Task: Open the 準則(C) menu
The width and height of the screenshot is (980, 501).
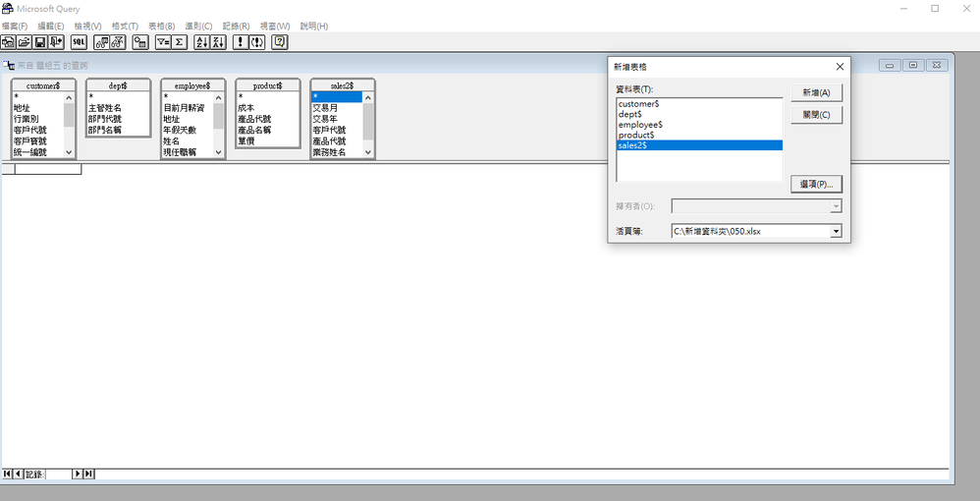Action: (x=198, y=27)
